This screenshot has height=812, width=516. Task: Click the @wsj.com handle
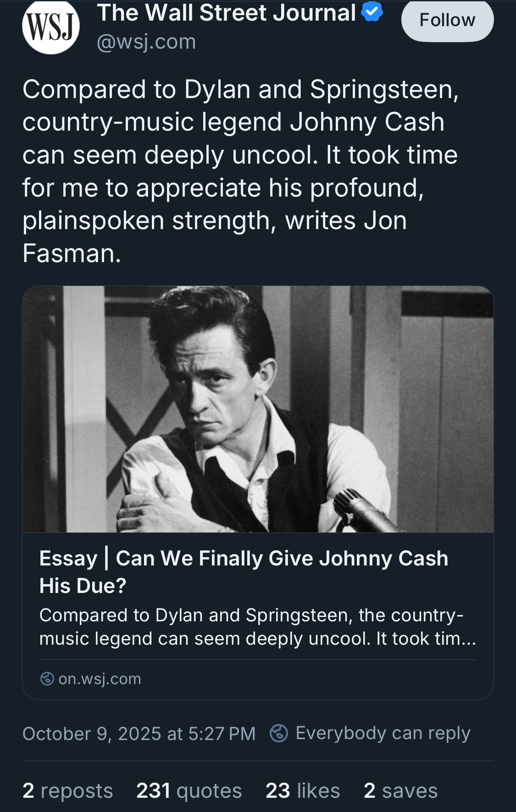(146, 42)
